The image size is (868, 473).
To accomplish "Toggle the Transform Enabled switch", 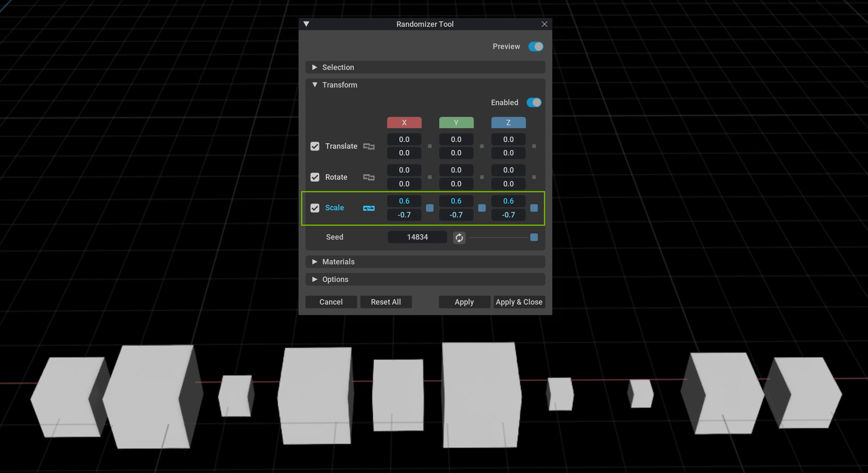I will coord(534,103).
